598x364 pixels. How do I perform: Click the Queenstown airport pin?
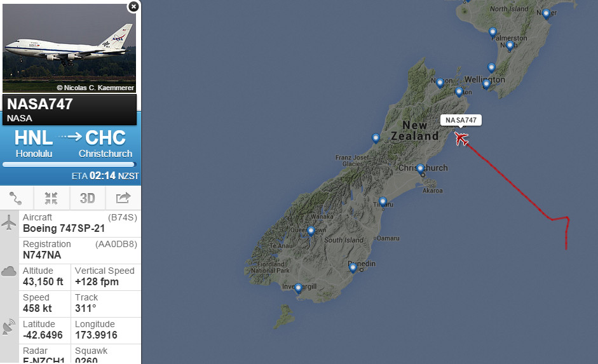[311, 231]
